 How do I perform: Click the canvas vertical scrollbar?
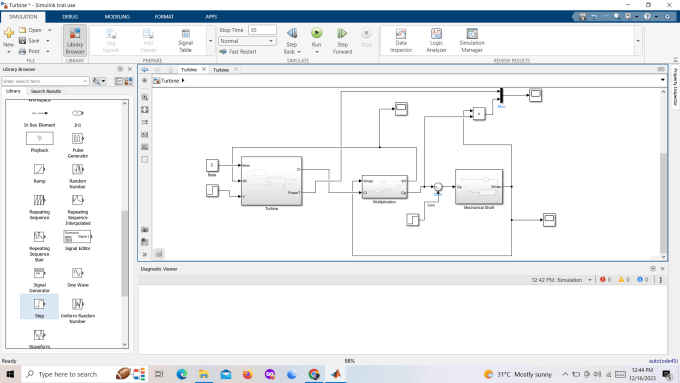pos(663,203)
